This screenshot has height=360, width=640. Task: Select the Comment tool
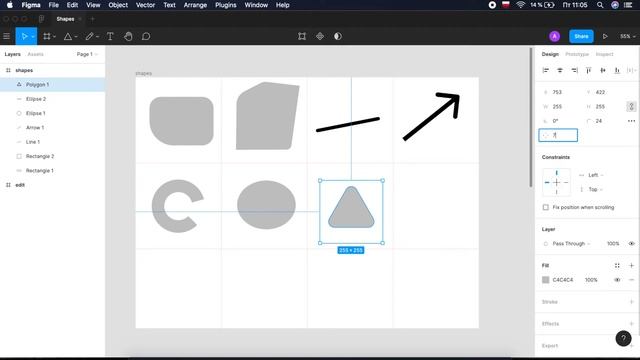(x=146, y=36)
